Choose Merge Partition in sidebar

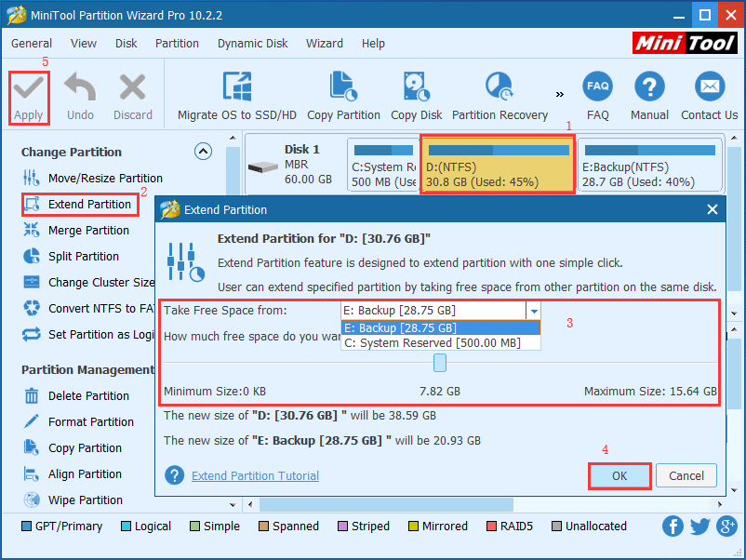(x=76, y=231)
